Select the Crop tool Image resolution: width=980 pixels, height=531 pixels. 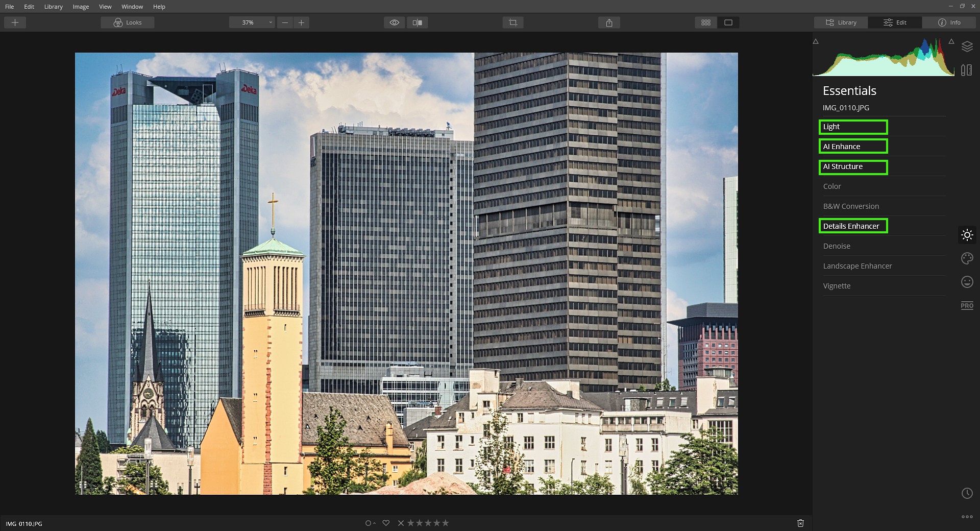(513, 22)
